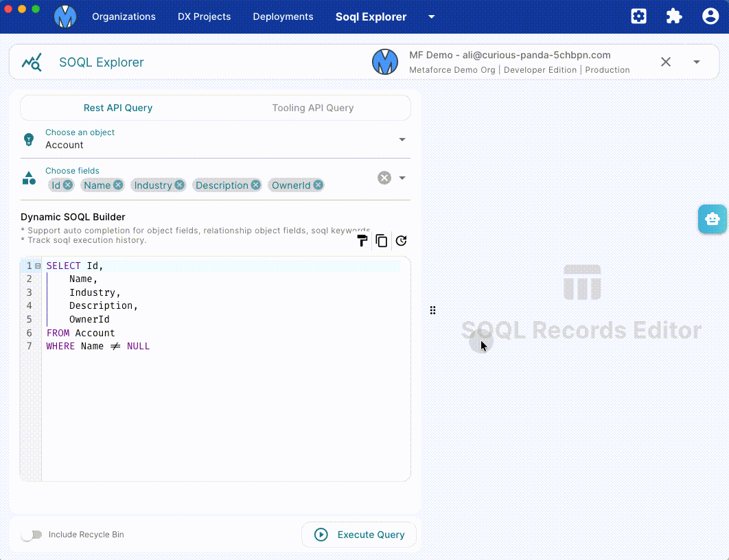Remove the Name field chip
Viewport: 729px width, 560px height.
[x=118, y=185]
